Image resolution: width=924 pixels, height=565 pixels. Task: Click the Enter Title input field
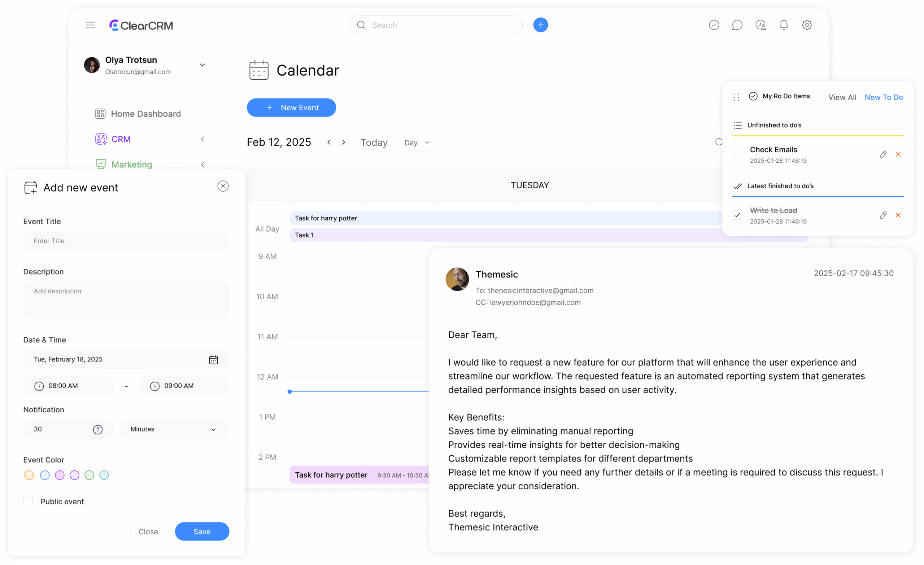(x=126, y=241)
